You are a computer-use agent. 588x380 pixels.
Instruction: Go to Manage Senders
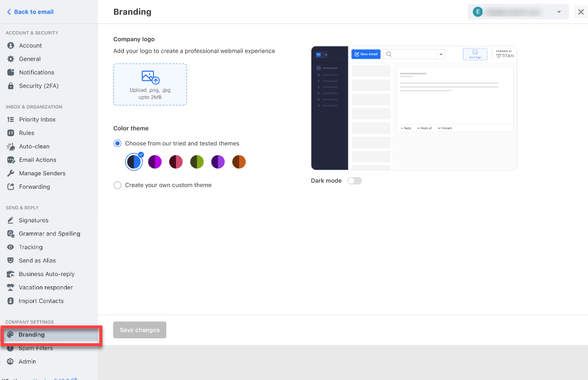(x=43, y=173)
